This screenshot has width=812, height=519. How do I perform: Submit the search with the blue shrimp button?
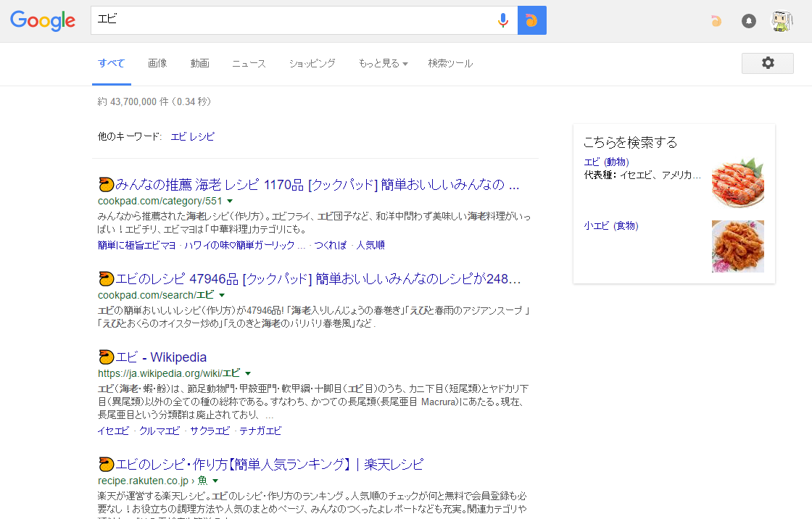click(x=532, y=20)
